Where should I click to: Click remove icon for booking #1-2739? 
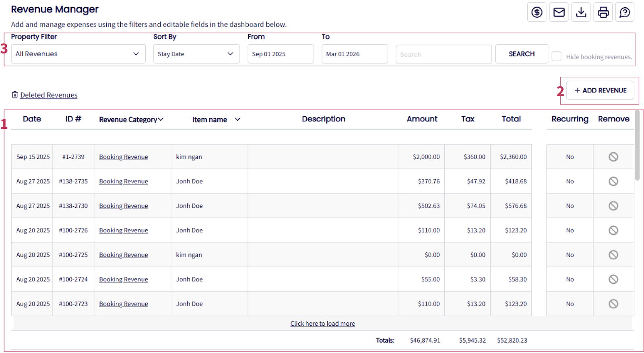click(613, 157)
